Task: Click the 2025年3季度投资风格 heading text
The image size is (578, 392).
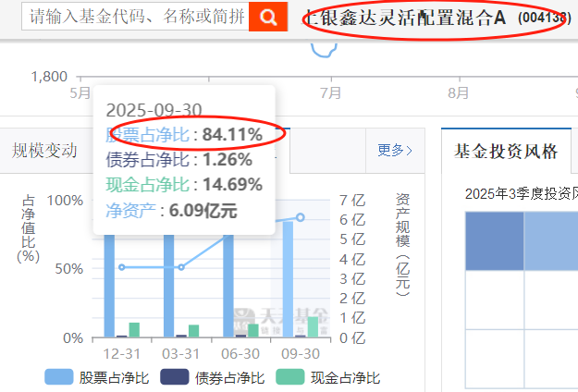Action: pyautogui.click(x=522, y=194)
